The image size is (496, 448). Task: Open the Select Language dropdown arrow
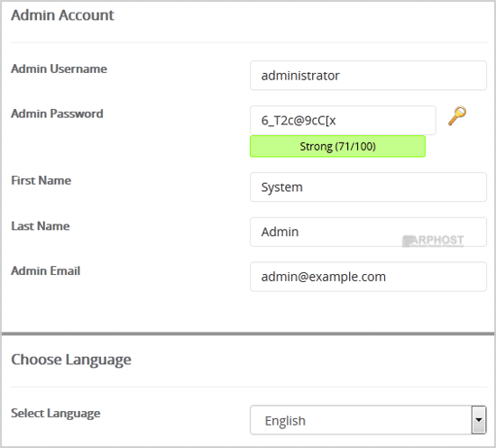coord(479,419)
